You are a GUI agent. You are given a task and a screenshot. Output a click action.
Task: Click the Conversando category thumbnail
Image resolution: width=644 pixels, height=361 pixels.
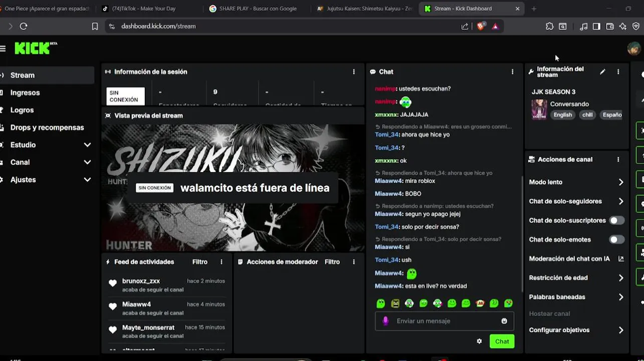point(539,109)
